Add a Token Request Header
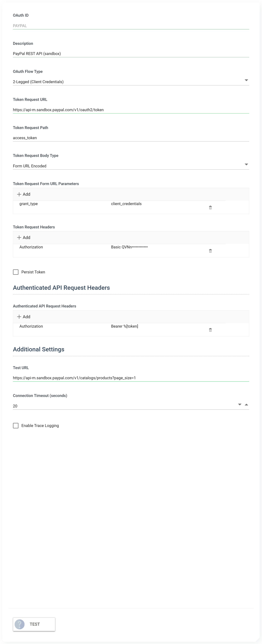The width and height of the screenshot is (262, 644). 23,237
